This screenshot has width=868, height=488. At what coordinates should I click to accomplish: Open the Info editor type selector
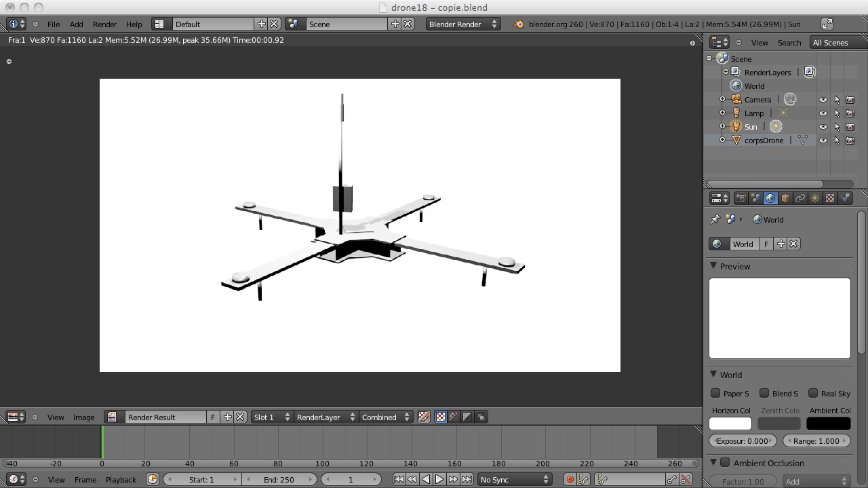coord(16,24)
